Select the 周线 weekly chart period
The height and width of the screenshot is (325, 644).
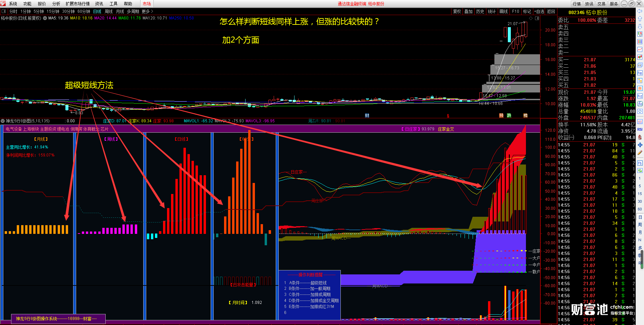point(109,11)
